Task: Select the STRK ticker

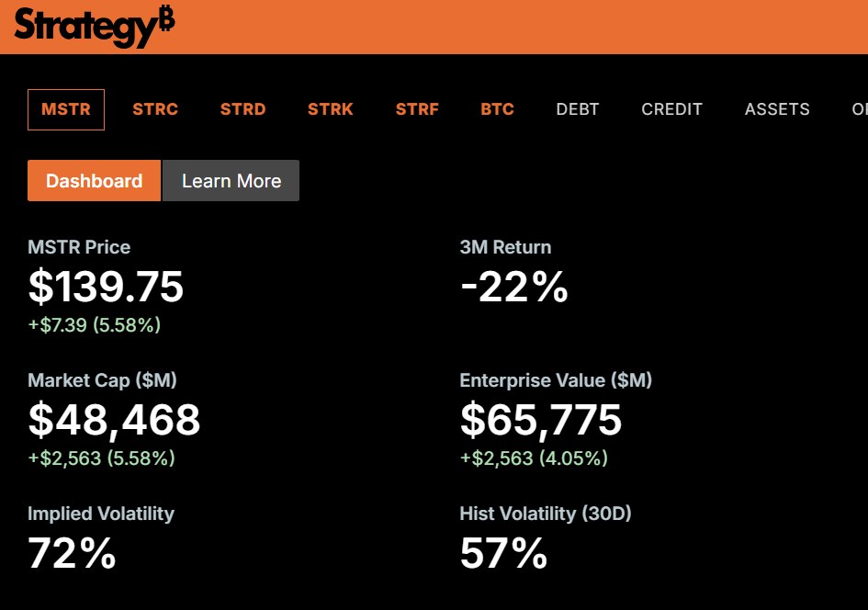Action: tap(330, 109)
